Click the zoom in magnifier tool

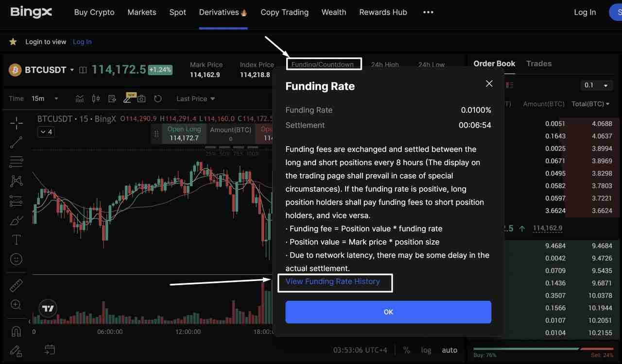pos(16,305)
